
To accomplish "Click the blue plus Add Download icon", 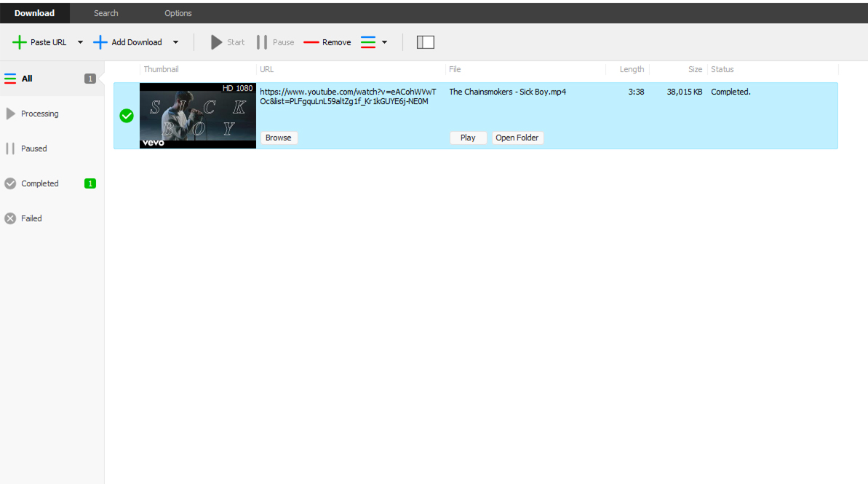I will (x=100, y=42).
